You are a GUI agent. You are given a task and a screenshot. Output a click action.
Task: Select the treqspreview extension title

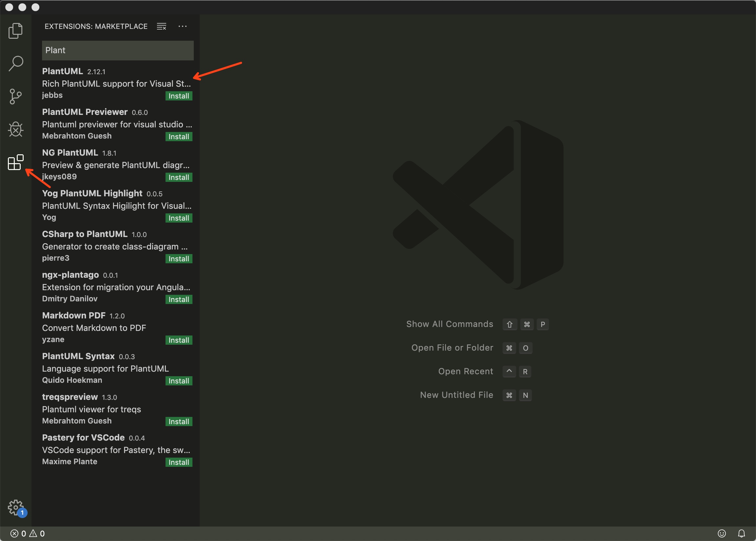70,397
